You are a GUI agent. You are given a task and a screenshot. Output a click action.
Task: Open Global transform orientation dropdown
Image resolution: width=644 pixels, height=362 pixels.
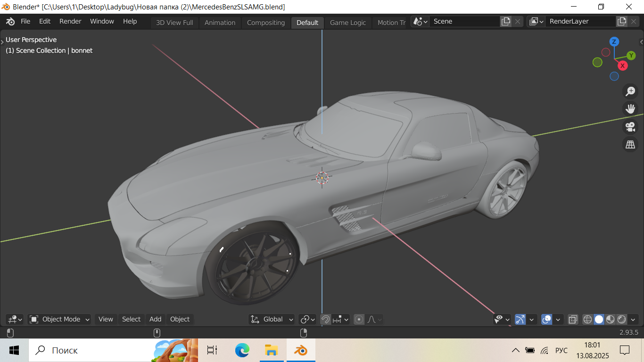click(272, 319)
